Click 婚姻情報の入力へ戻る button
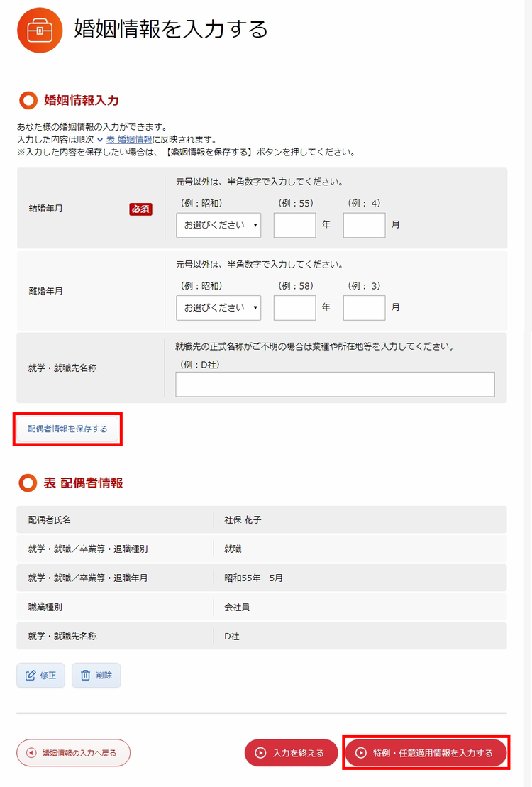Viewport: 532px width, 787px height. (x=73, y=753)
